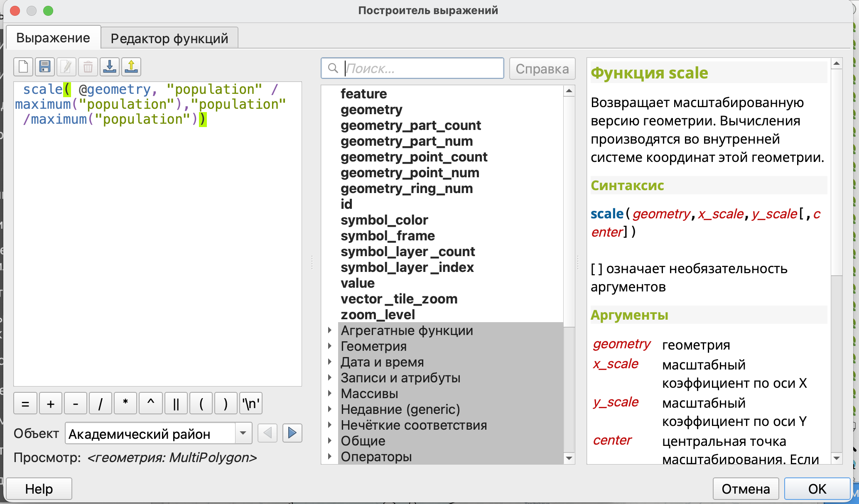Select the Выражение tab
Image resolution: width=859 pixels, height=504 pixels.
point(53,38)
